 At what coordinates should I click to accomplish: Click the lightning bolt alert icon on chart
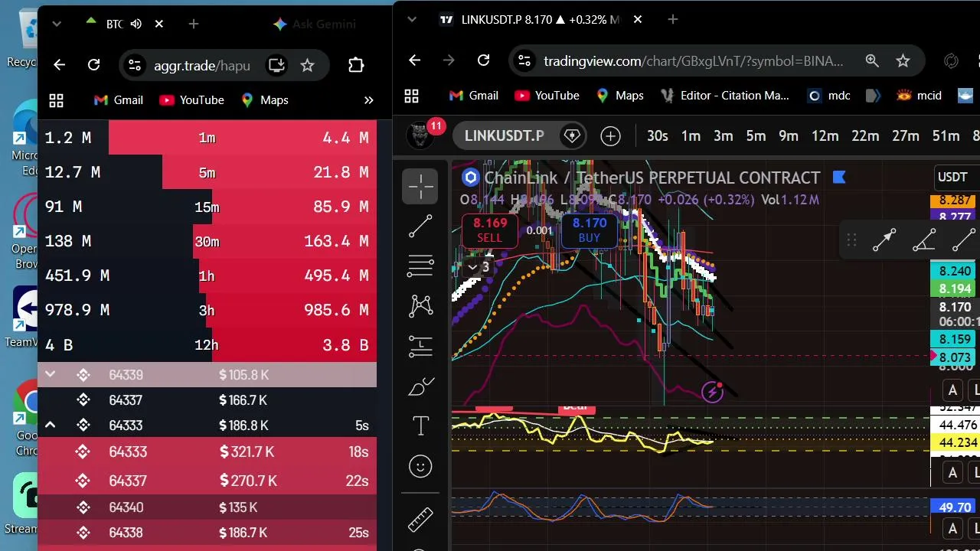coord(713,392)
